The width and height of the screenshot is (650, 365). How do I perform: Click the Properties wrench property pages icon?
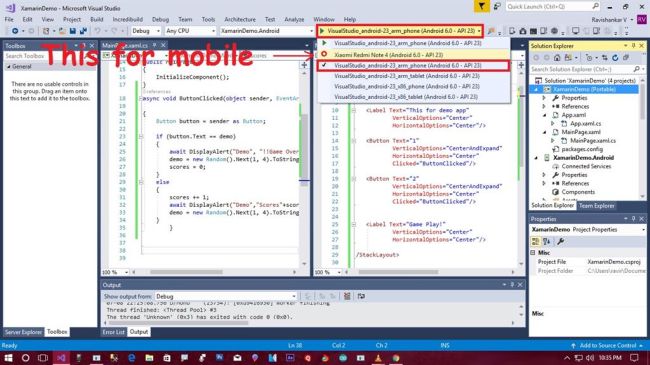[x=560, y=241]
